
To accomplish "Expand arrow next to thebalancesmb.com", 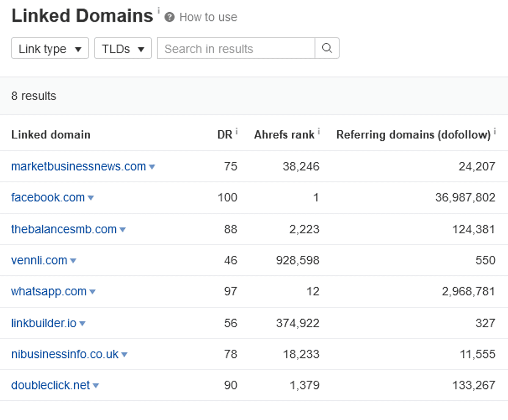I will click(122, 230).
